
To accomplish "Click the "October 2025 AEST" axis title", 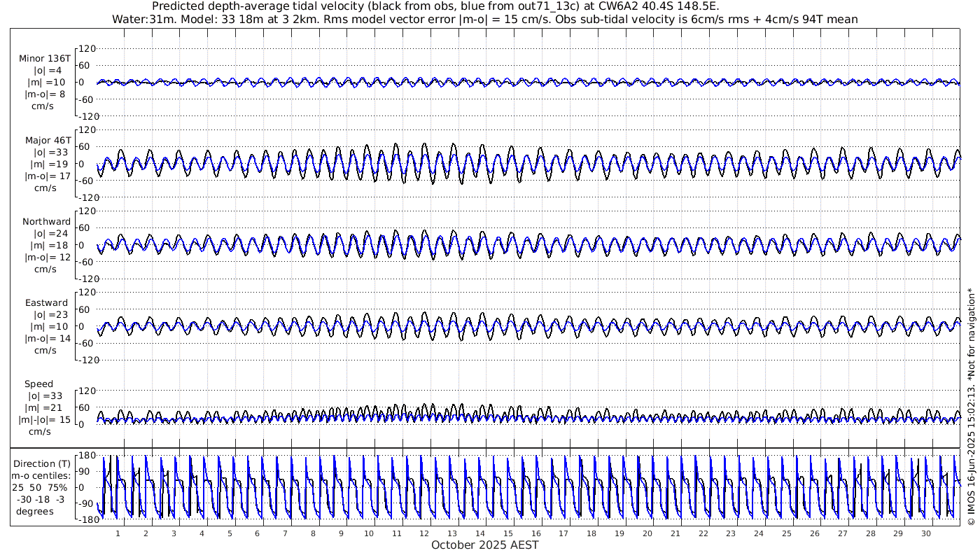I will 484,545.
